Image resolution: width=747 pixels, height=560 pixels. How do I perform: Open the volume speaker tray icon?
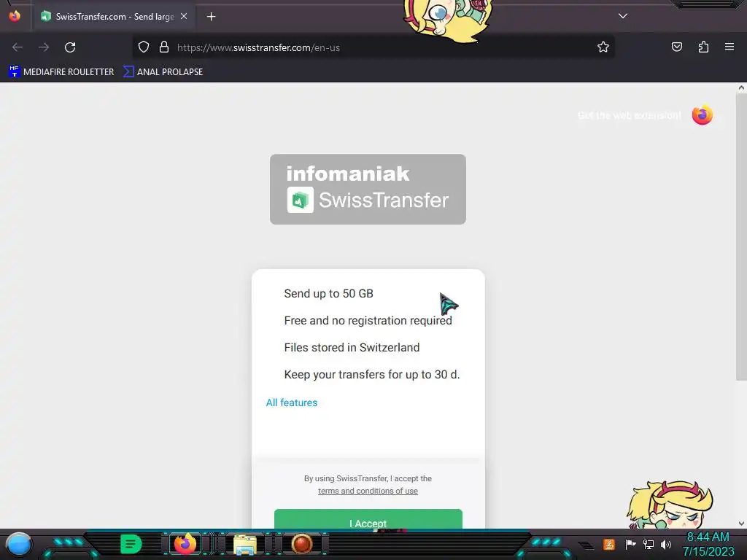665,544
